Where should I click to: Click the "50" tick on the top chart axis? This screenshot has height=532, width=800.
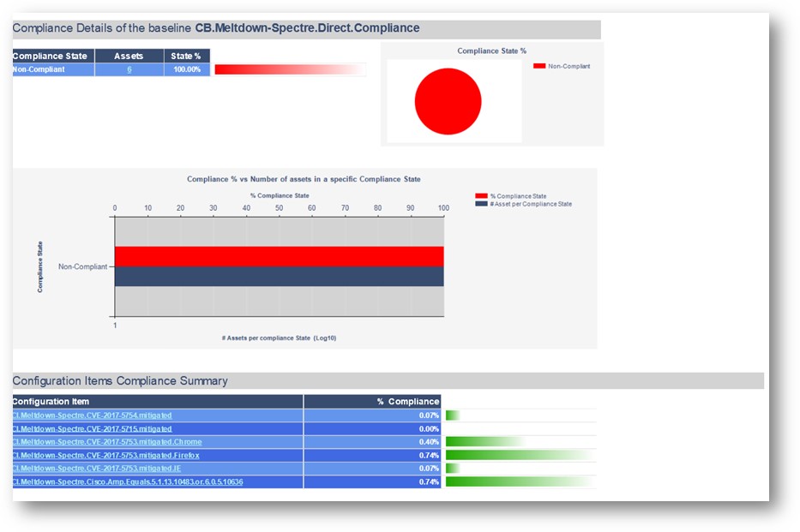tap(279, 208)
